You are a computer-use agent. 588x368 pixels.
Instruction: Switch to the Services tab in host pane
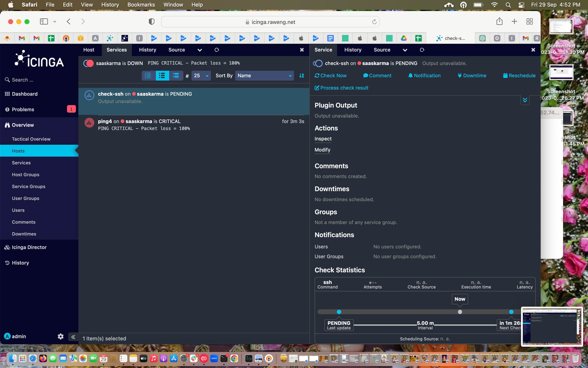click(117, 50)
